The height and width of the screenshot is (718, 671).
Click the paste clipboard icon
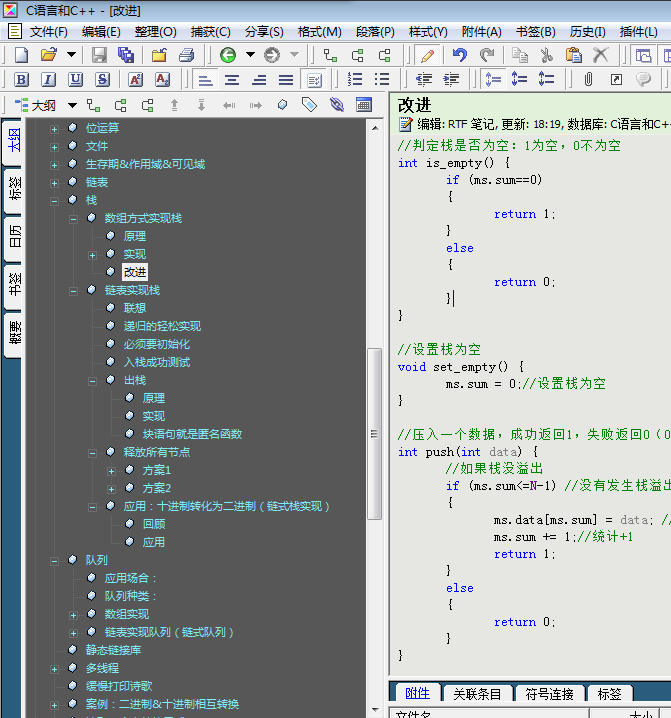pyautogui.click(x=573, y=55)
